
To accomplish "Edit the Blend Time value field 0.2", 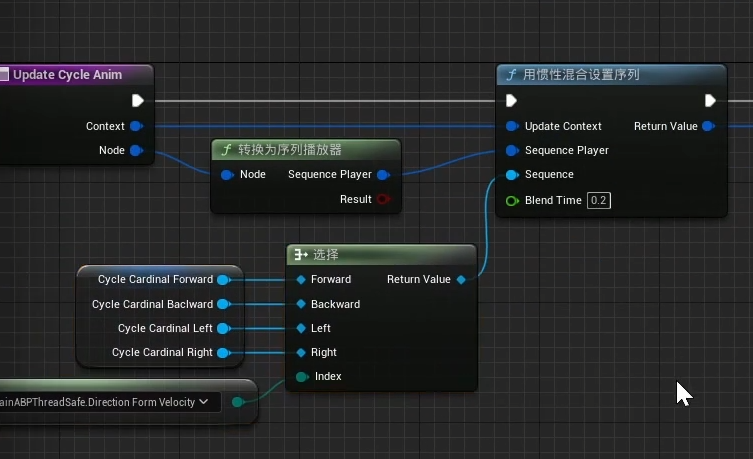I will click(x=598, y=200).
